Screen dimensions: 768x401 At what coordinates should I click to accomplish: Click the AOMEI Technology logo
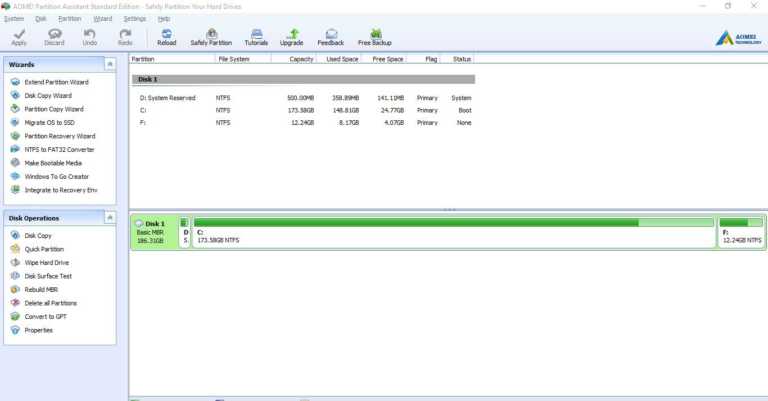coord(739,38)
